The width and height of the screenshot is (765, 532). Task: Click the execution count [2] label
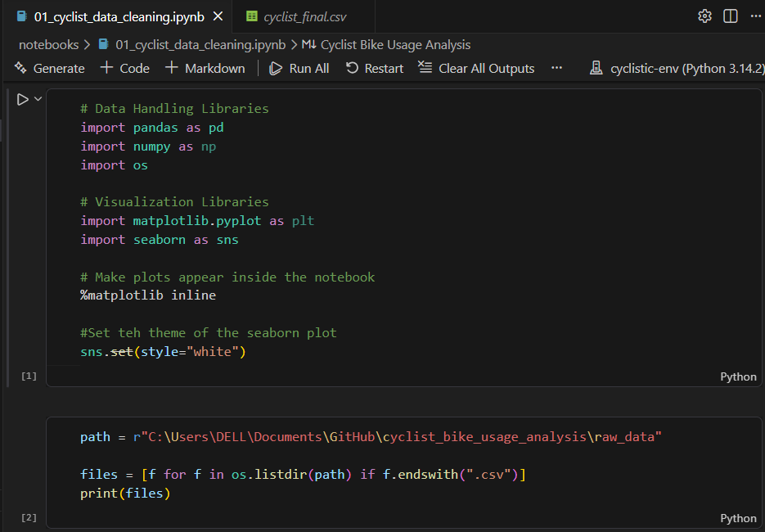[x=29, y=517]
